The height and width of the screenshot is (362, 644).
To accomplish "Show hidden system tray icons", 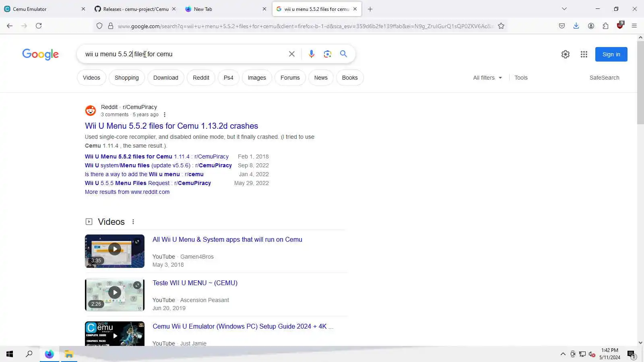I will (x=563, y=354).
